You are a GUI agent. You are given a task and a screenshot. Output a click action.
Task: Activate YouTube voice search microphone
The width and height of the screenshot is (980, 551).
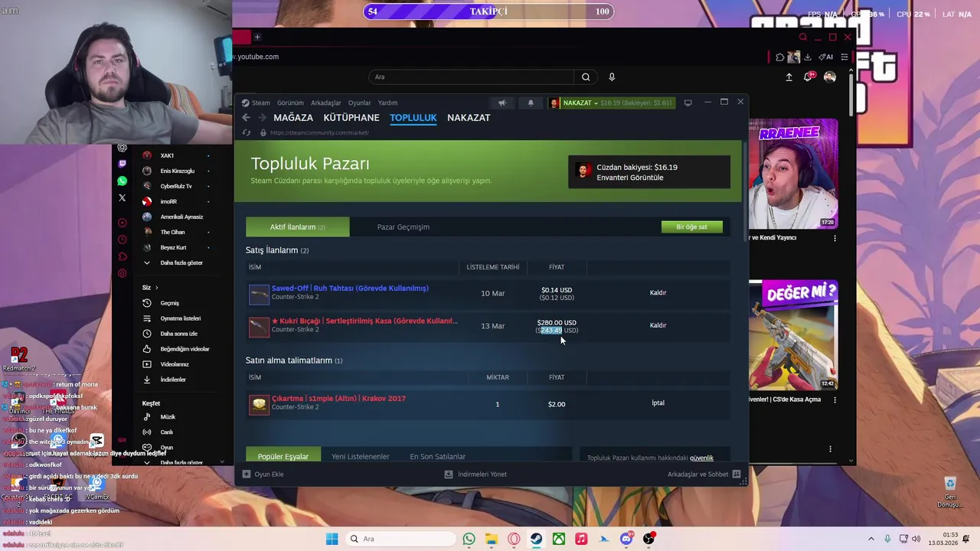(612, 77)
